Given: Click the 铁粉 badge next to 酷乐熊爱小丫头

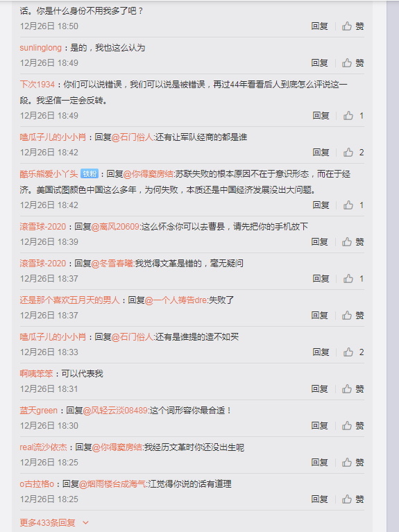Looking at the screenshot, I should point(90,174).
